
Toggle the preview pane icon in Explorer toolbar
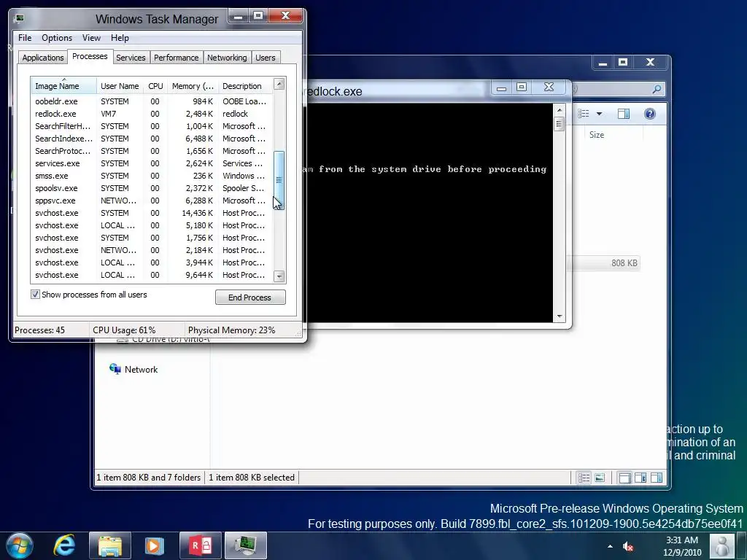pos(624,113)
